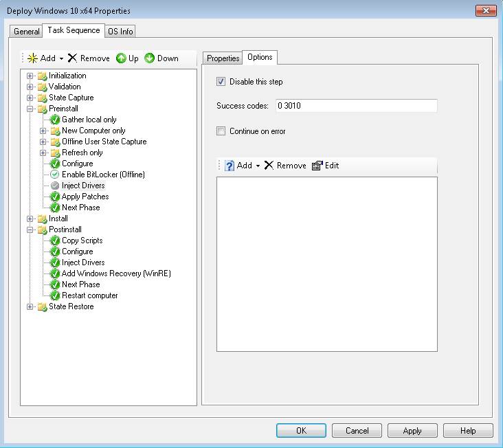The height and width of the screenshot is (448, 503).
Task: Select the Options tab
Action: click(x=260, y=58)
